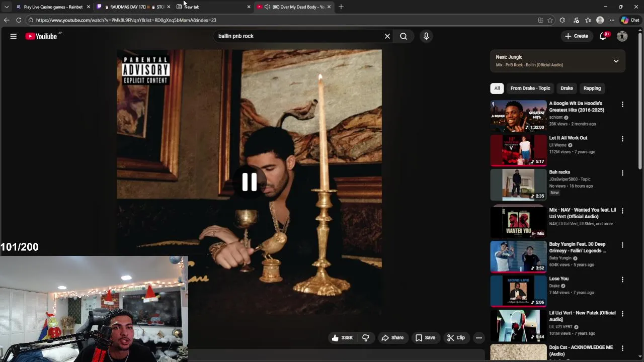Switch to the RAUDMAS DAY tab
644x362 pixels.
(133, 7)
